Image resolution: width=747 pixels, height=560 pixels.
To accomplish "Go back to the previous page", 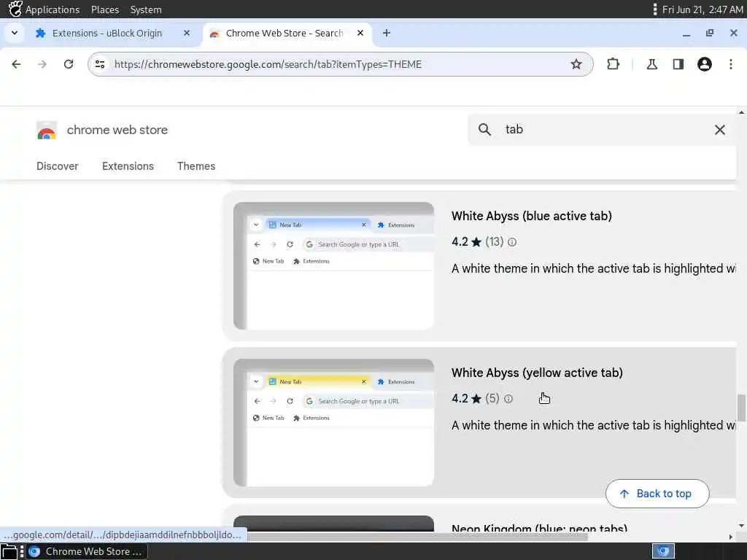I will click(16, 64).
